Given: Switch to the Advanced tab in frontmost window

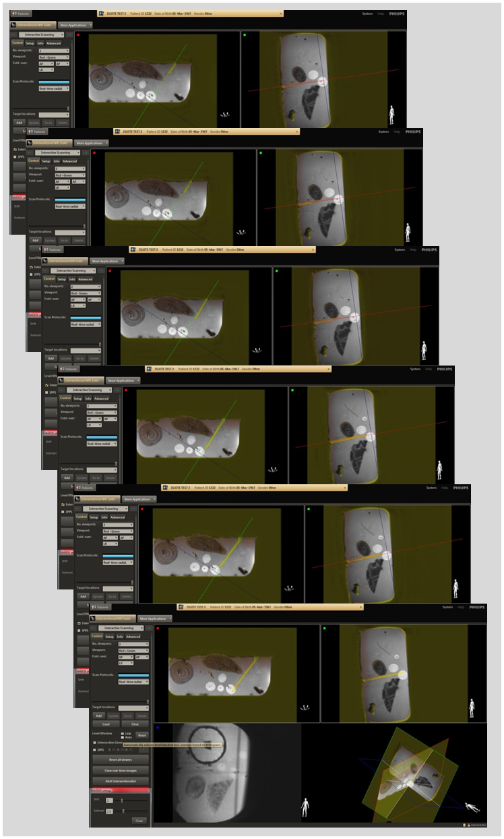Looking at the screenshot, I should (133, 637).
